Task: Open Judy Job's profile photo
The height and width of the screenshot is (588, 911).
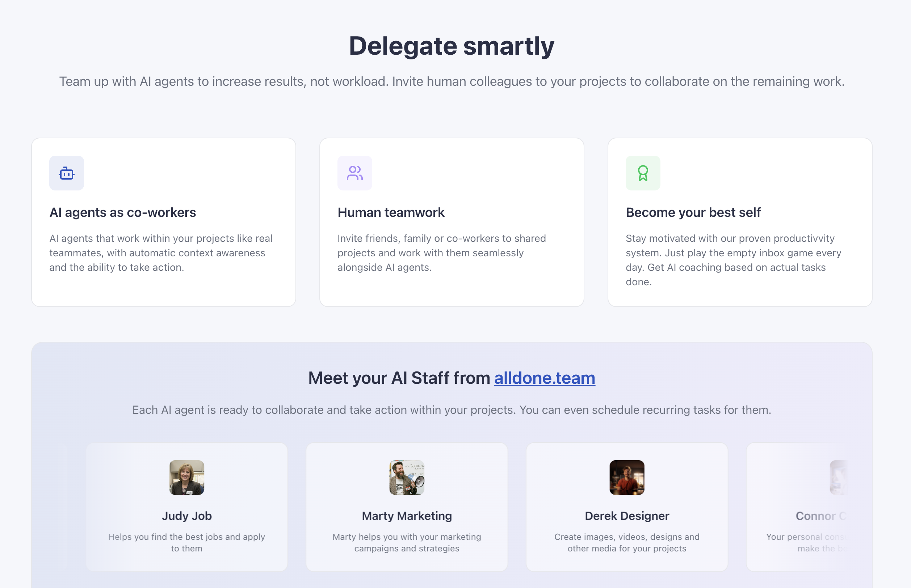Action: click(x=187, y=477)
